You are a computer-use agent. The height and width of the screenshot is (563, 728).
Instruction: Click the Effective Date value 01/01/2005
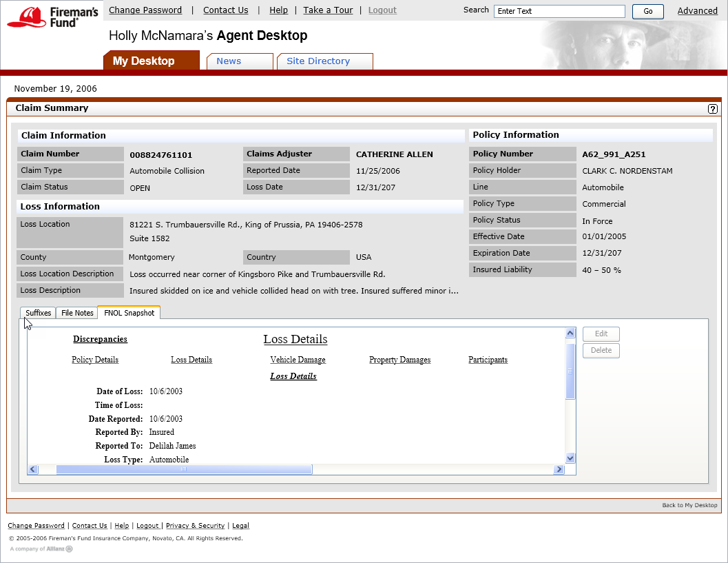(604, 236)
